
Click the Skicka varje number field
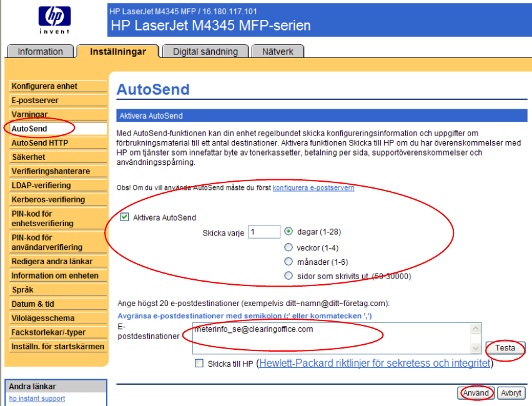tap(264, 232)
